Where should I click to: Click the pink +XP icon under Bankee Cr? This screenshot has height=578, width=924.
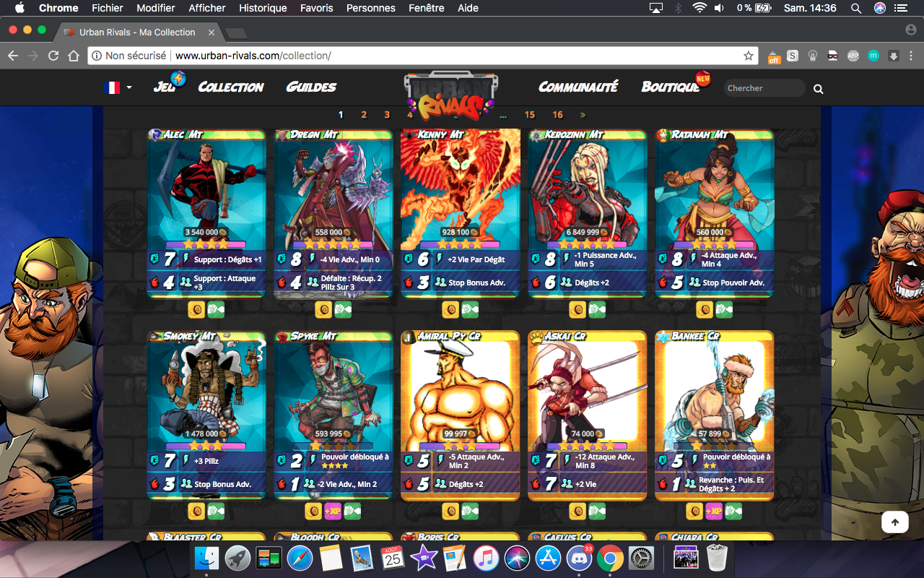click(714, 511)
